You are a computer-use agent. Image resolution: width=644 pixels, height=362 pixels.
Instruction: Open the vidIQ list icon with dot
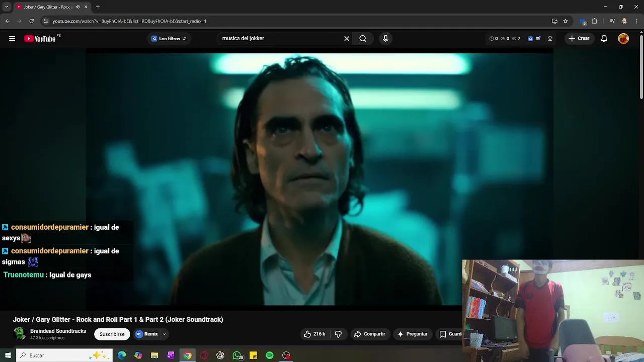538,39
